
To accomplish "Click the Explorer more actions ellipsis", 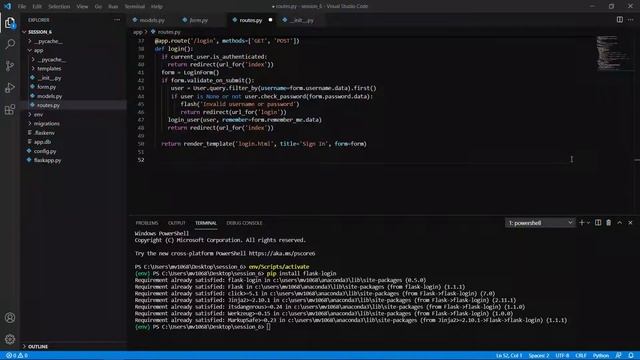I will (117, 20).
